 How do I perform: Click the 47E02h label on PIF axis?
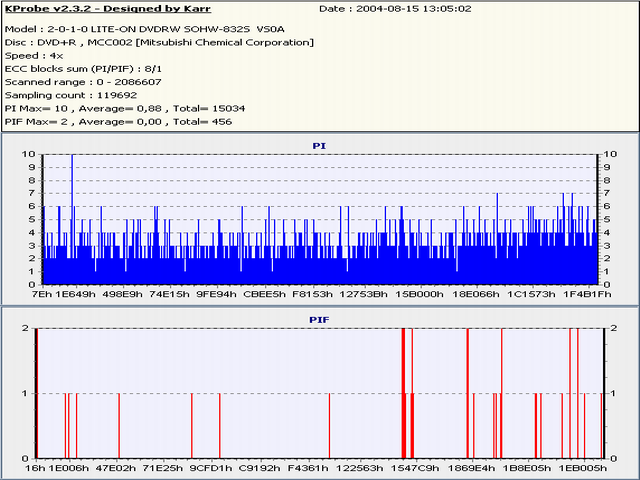116,468
